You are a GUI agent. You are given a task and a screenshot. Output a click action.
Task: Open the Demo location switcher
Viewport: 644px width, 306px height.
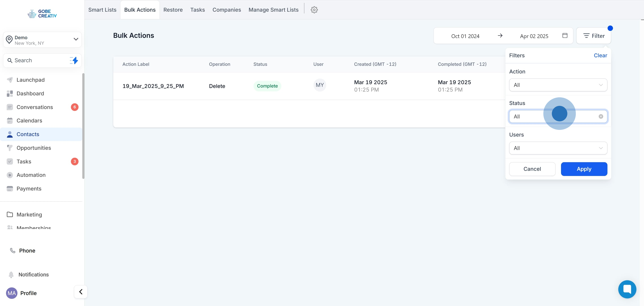(x=42, y=40)
